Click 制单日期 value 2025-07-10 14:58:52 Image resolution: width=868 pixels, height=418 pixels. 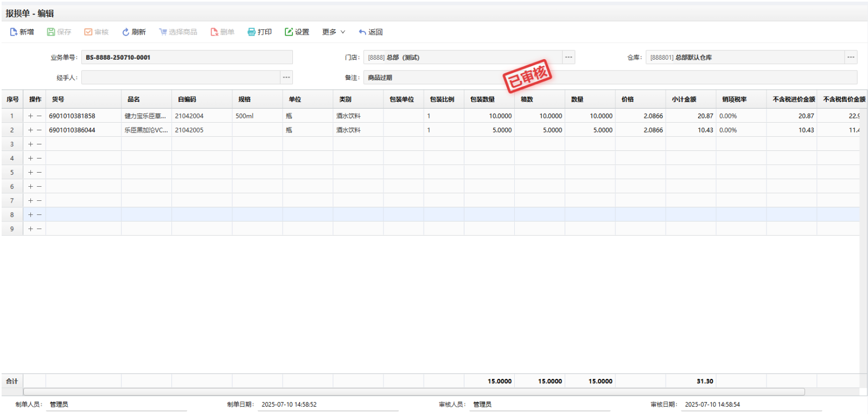click(x=289, y=404)
